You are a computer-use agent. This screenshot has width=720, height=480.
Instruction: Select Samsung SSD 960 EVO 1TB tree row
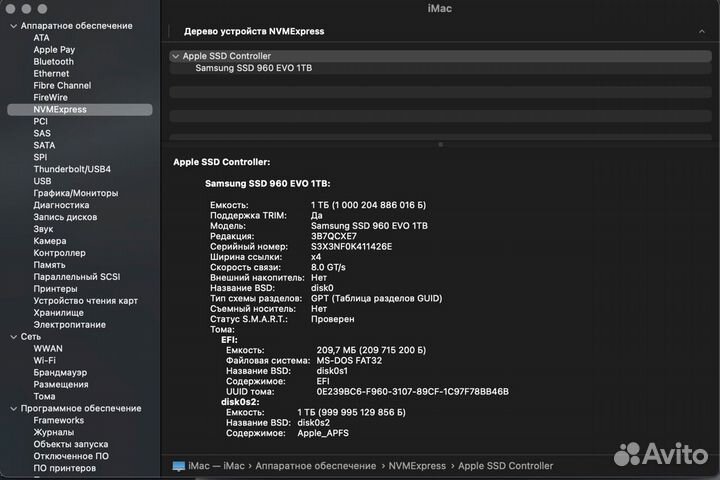click(x=440, y=68)
